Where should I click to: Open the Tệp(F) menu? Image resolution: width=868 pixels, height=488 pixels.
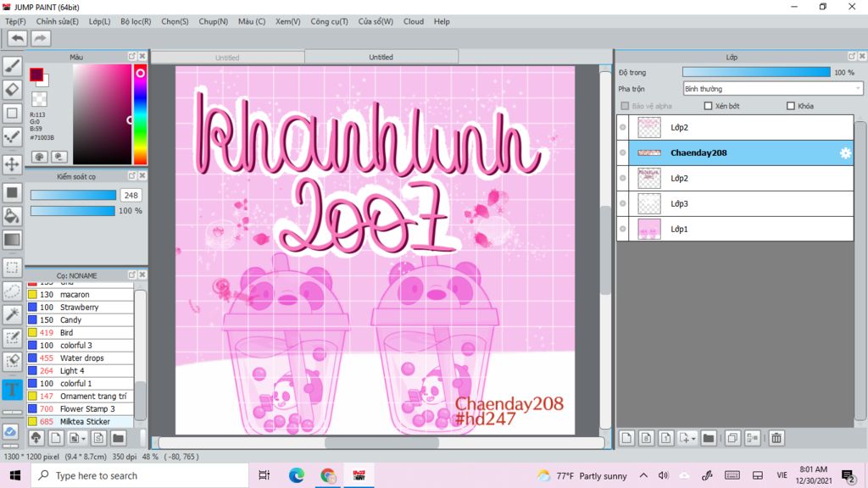point(15,21)
